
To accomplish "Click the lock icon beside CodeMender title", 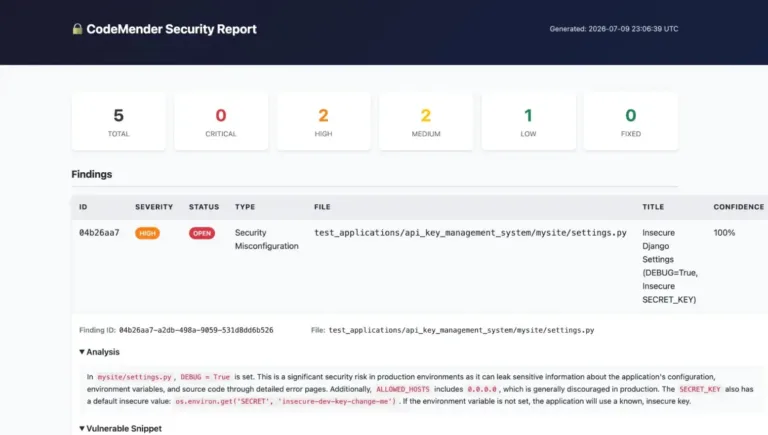I will click(x=77, y=29).
